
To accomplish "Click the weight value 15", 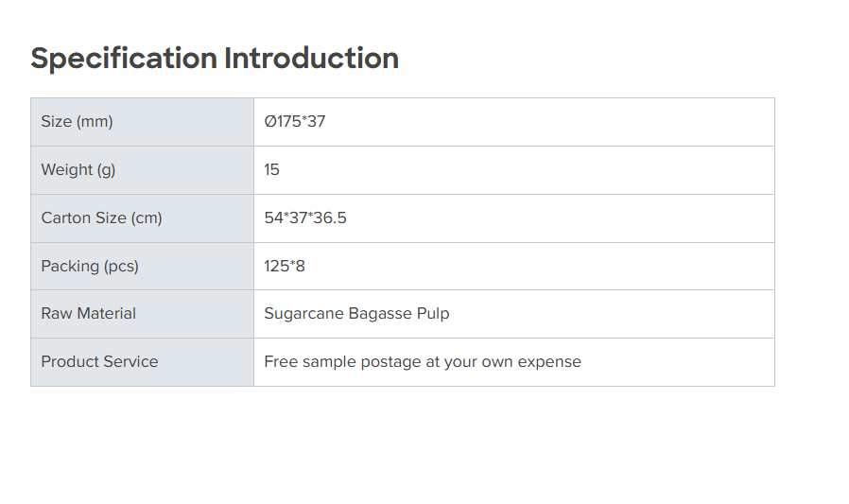I will [x=272, y=170].
